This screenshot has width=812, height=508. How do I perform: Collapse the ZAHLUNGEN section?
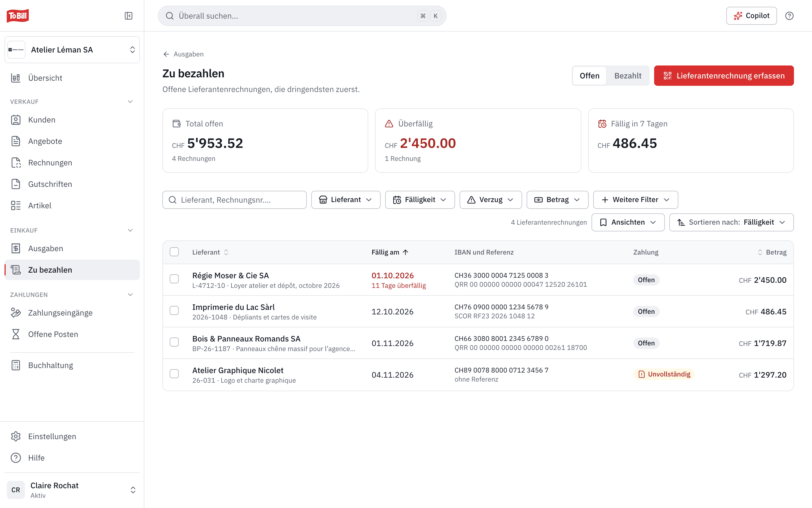[130, 295]
